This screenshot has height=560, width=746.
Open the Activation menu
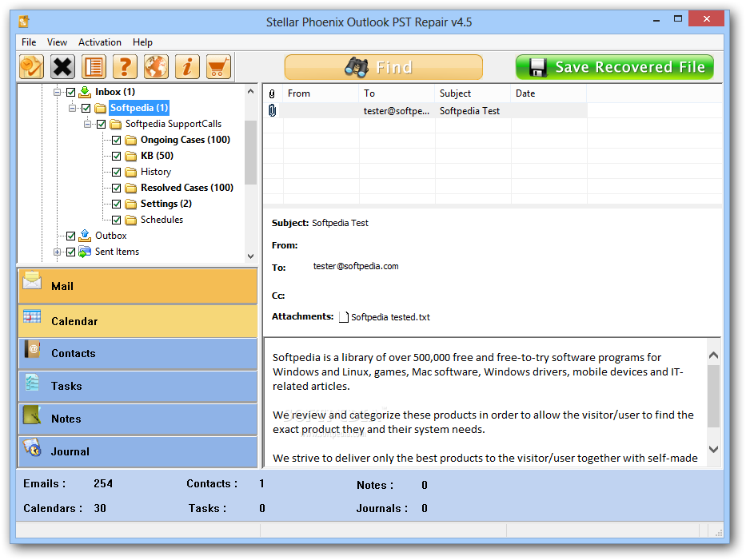(100, 42)
